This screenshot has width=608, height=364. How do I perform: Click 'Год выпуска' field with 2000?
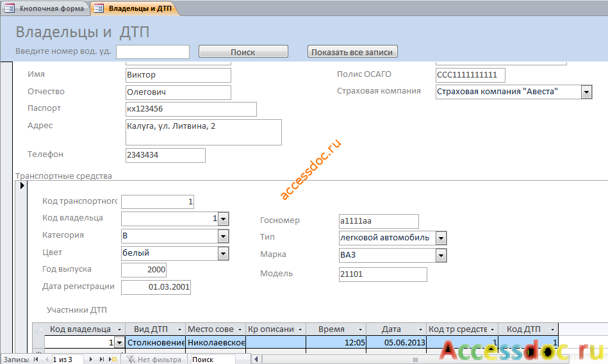tap(144, 270)
